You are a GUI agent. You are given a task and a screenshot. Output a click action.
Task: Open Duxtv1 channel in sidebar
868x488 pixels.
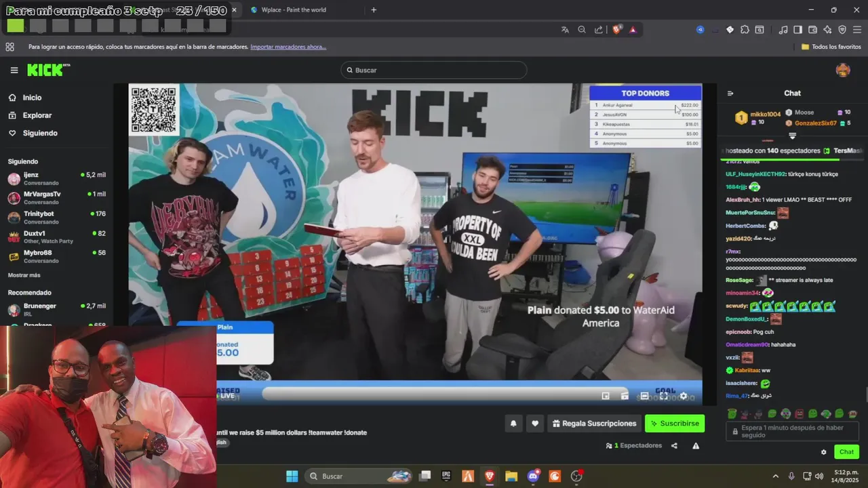(x=57, y=237)
